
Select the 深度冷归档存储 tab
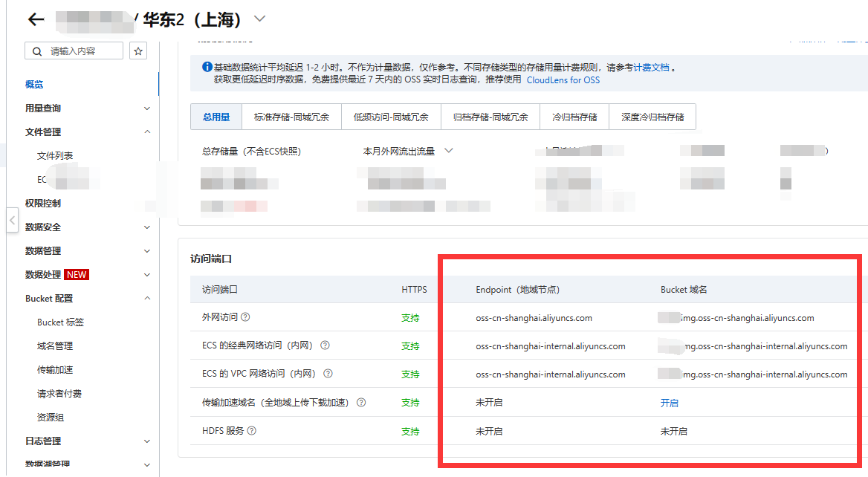pyautogui.click(x=652, y=117)
